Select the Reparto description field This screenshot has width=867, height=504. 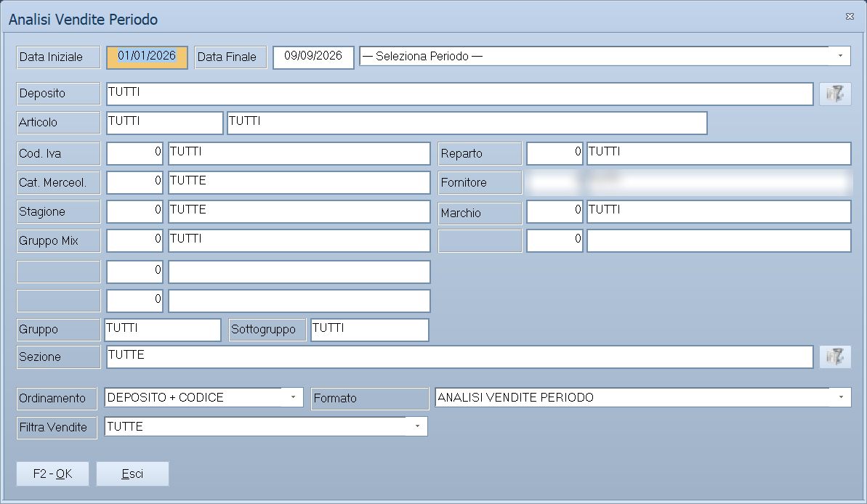coord(719,154)
